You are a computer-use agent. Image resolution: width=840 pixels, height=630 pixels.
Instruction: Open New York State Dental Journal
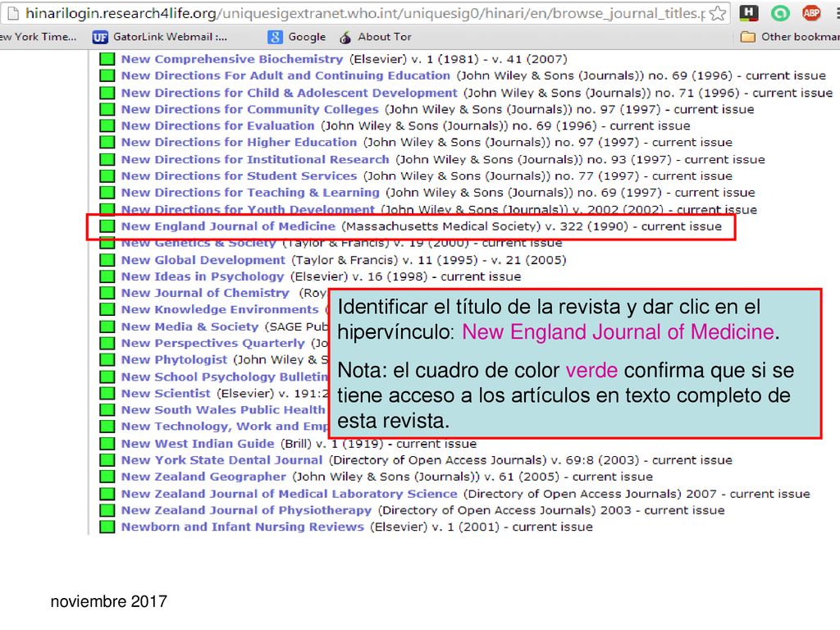pyautogui.click(x=221, y=461)
